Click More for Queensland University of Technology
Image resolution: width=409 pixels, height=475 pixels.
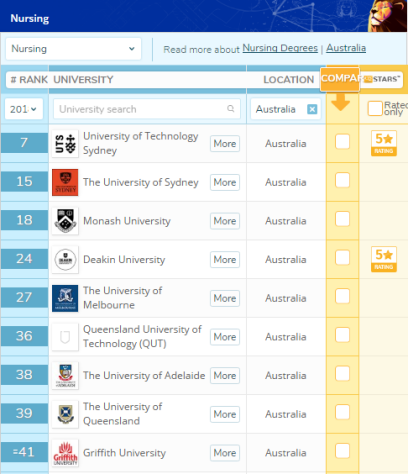pos(225,337)
